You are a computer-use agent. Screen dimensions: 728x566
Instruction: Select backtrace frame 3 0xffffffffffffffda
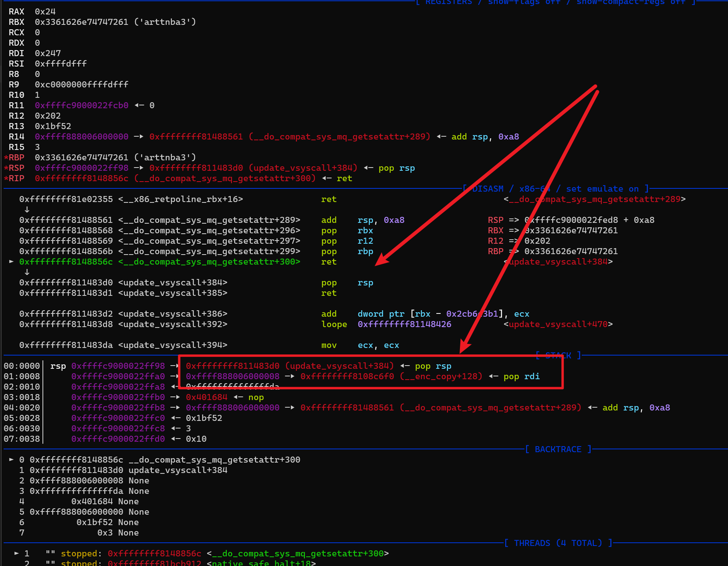[x=84, y=491]
